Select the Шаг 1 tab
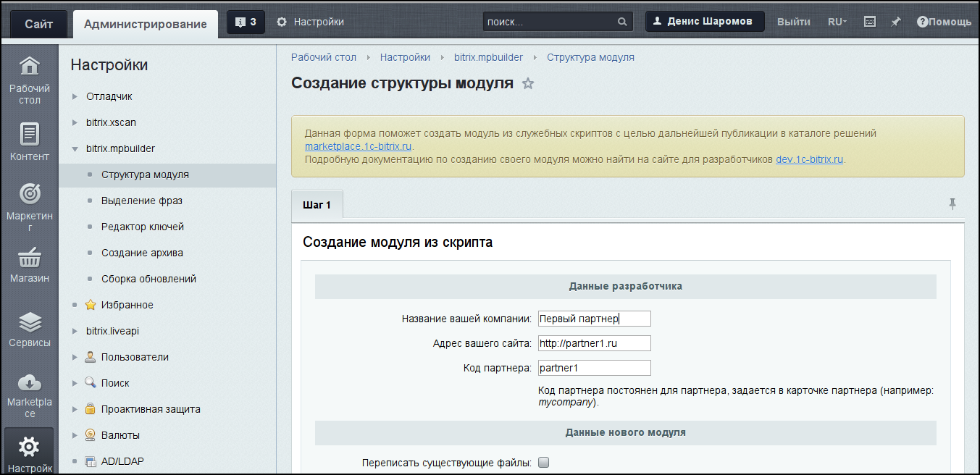Screen dimensions: 980x475 [317, 205]
